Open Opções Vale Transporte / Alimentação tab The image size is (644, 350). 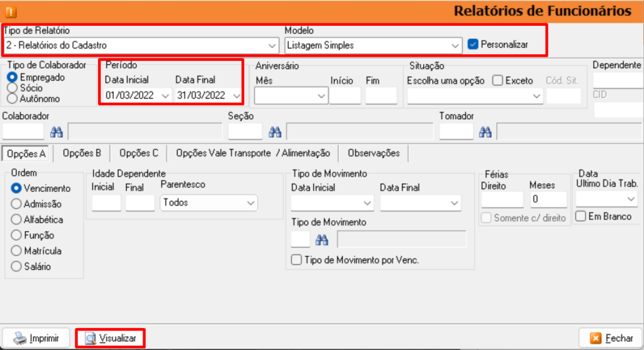pos(253,153)
